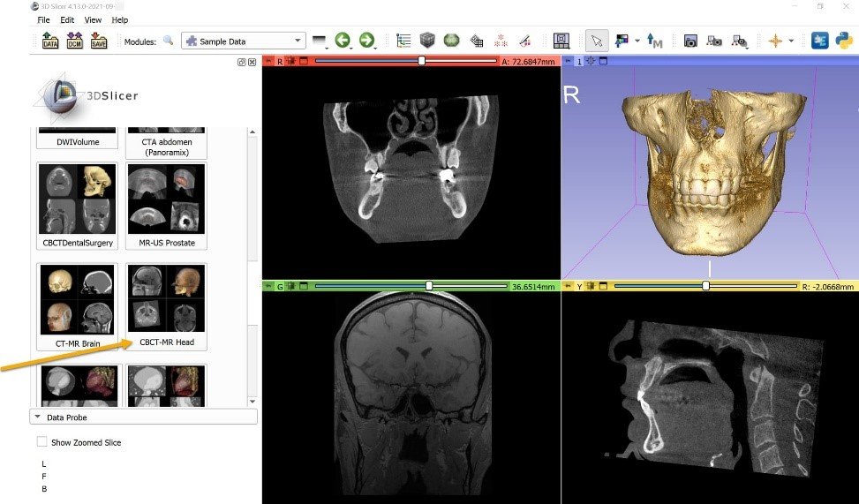
Task: Go to next module with forward arrow
Action: point(366,41)
